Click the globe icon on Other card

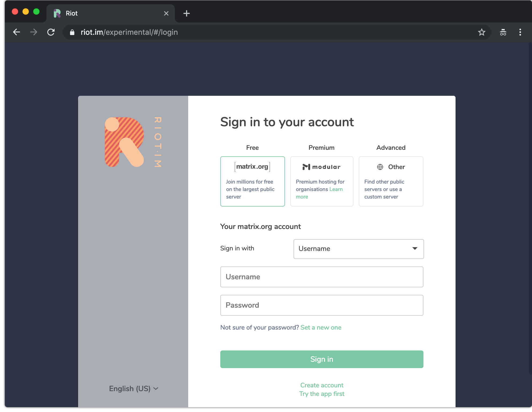click(380, 167)
